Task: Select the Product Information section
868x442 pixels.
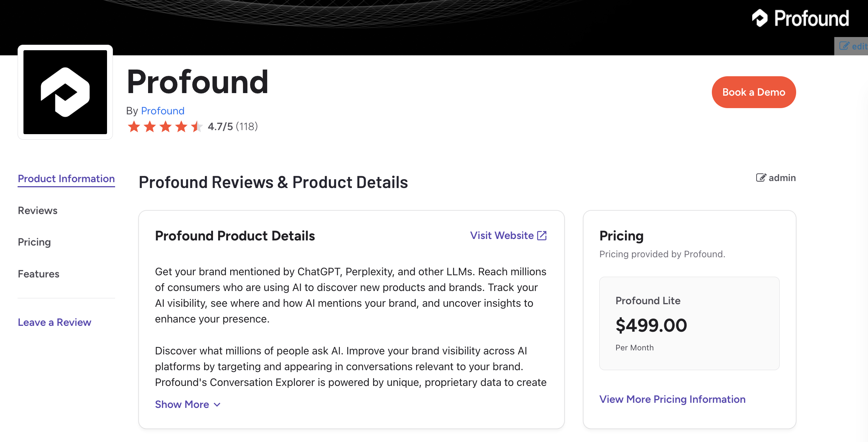Action: tap(66, 178)
